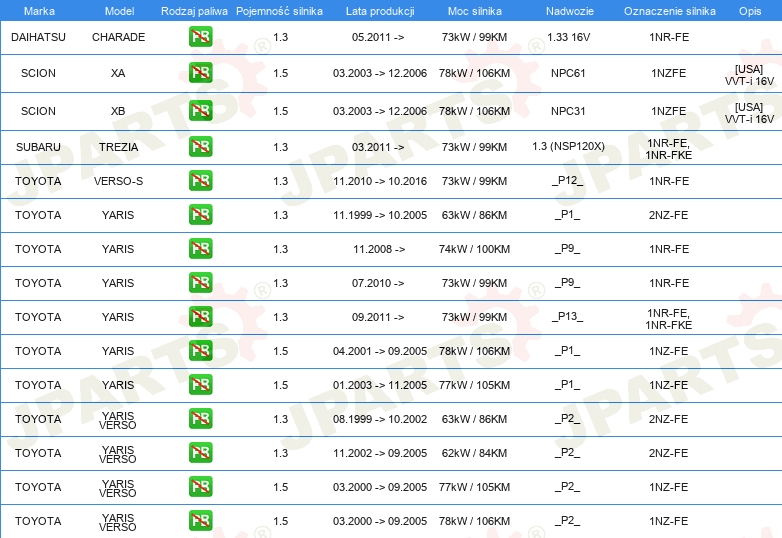
Task: Click the 04.2001 -> 09.2005 date range
Action: click(380, 351)
